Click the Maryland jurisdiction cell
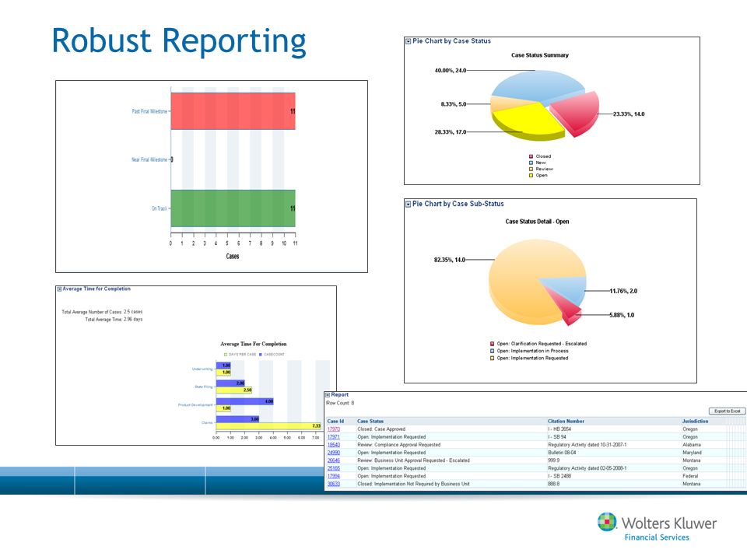 (692, 453)
